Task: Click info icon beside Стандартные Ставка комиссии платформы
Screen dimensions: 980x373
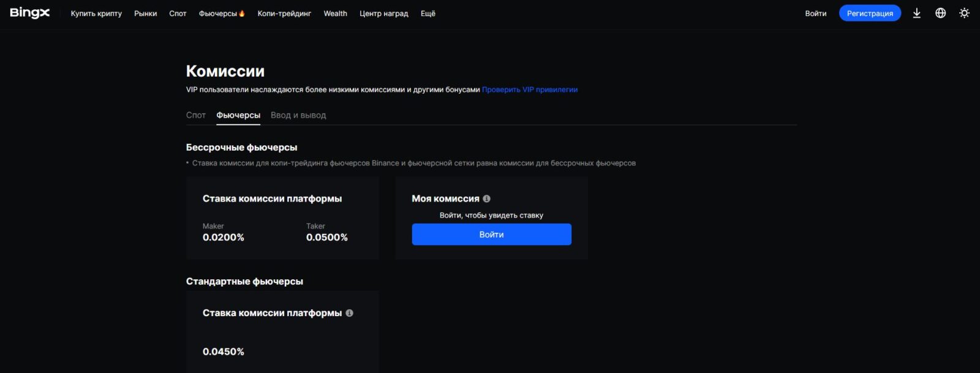Action: point(349,313)
